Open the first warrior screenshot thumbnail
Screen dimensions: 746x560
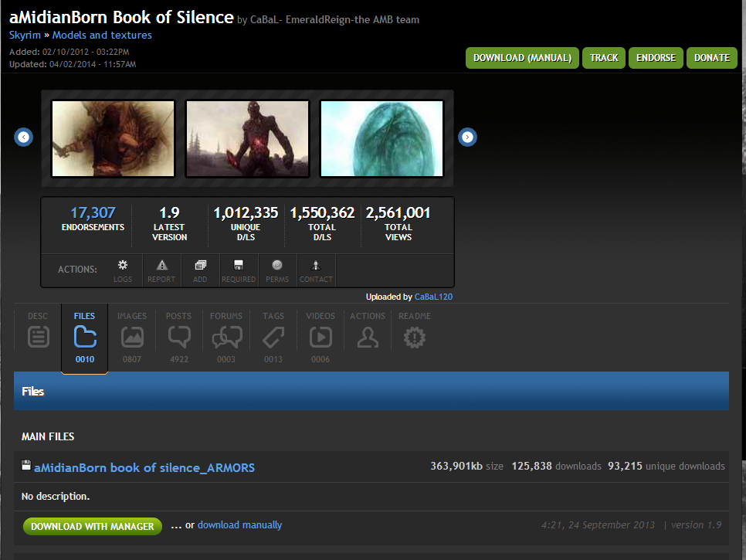point(114,138)
